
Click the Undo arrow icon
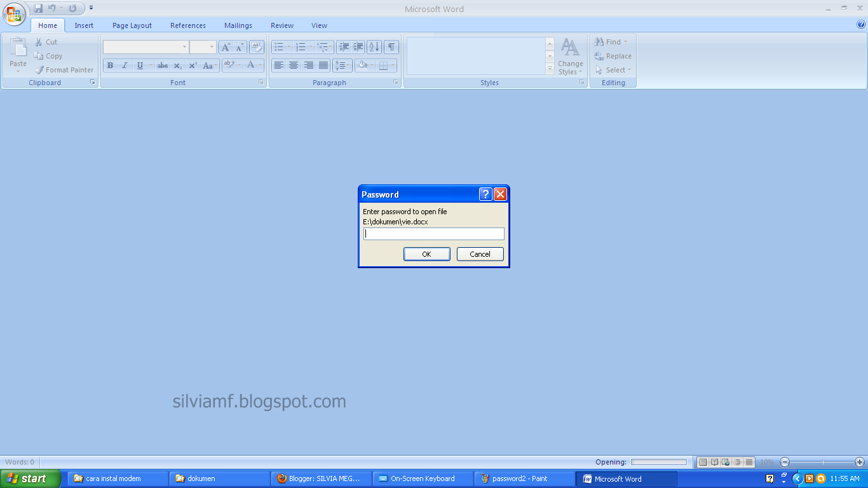coord(52,8)
